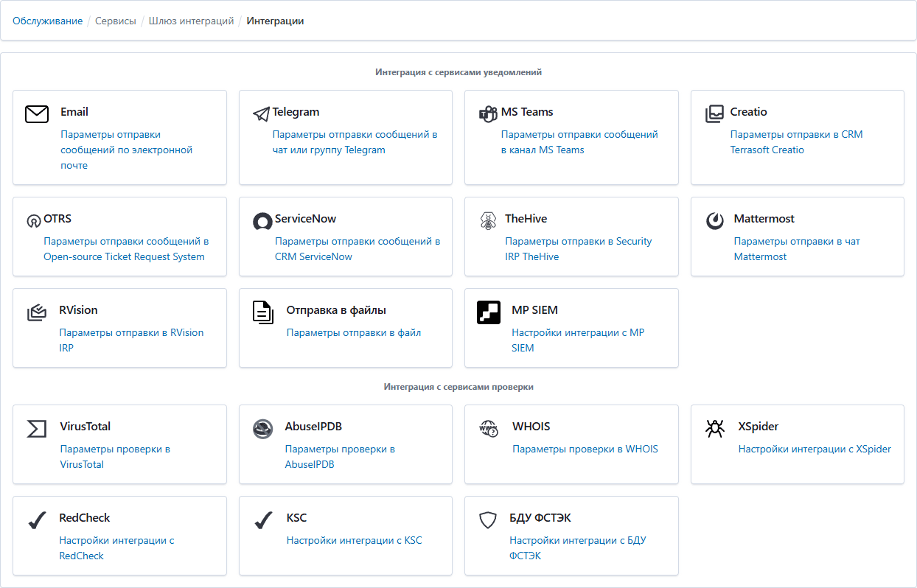The image size is (917, 588).
Task: Open БДУ ФСТЭК integration settings link
Action: (x=578, y=548)
